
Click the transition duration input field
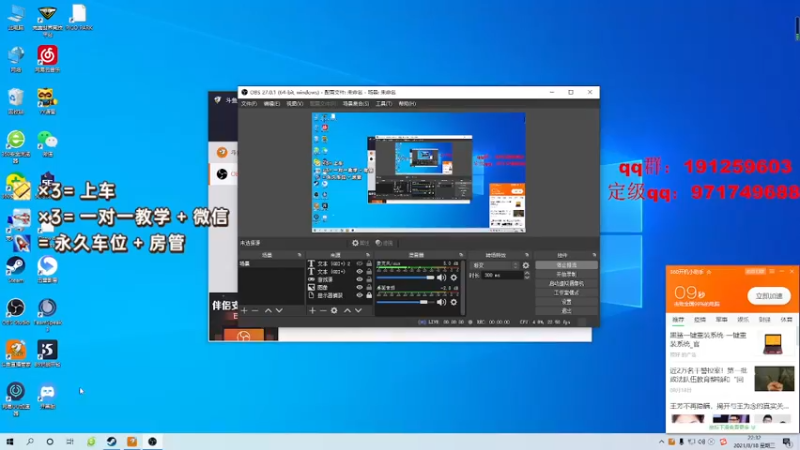pos(502,275)
